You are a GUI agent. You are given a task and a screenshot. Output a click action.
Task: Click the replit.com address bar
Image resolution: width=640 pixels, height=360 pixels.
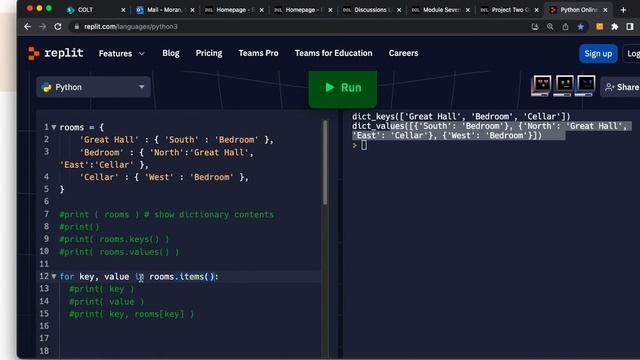click(298, 27)
